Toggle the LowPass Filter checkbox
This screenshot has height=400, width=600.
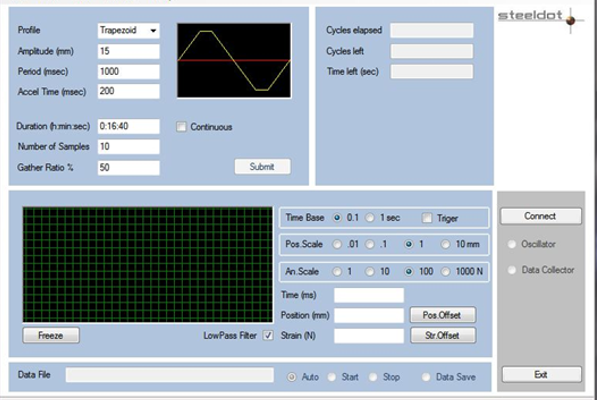(x=267, y=336)
